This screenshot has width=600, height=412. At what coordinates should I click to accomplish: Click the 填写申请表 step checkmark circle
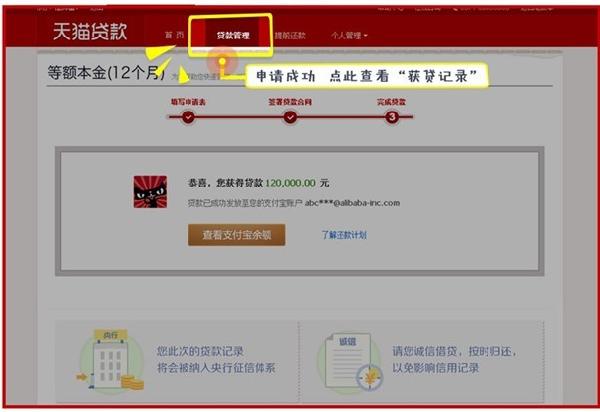point(188,117)
